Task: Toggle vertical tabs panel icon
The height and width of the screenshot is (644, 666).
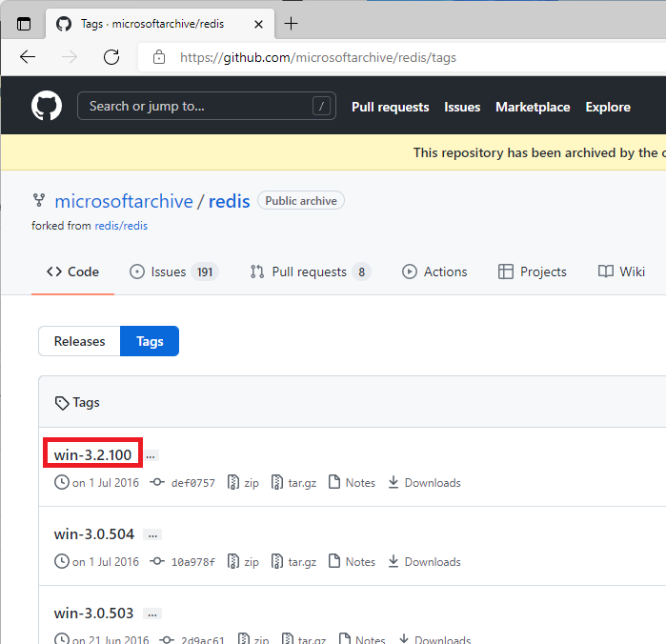Action: 24,24
